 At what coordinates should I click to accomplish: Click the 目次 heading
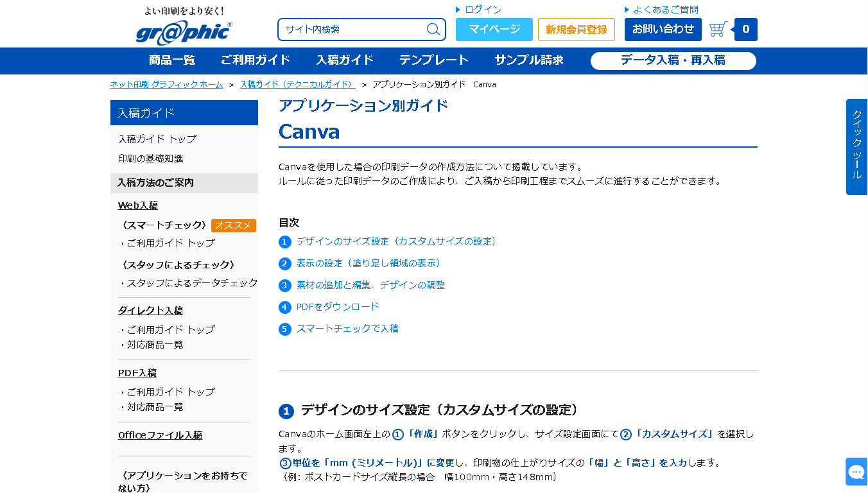click(289, 223)
